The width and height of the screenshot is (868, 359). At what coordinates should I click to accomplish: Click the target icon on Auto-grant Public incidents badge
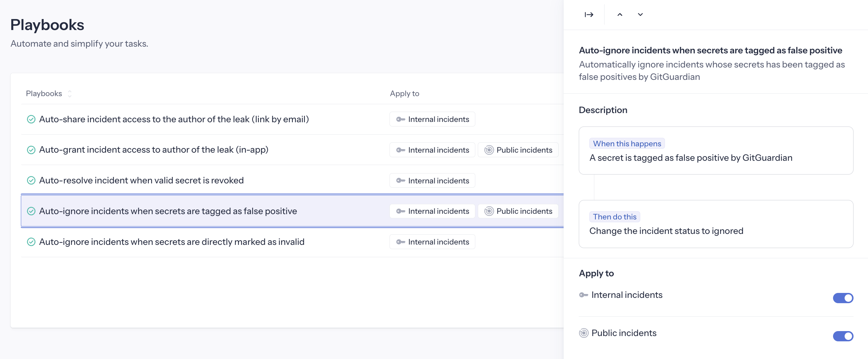[489, 150]
